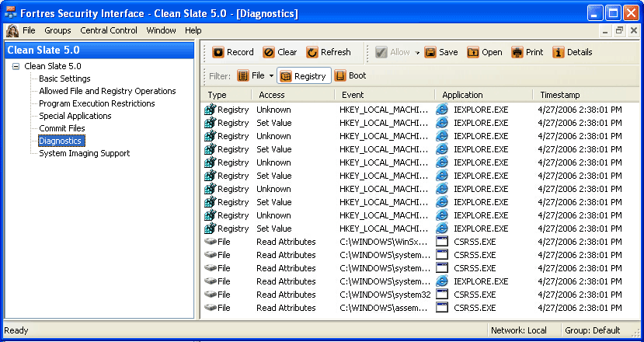Click the Refresh toolbar icon
The image size is (644, 342).
click(312, 52)
